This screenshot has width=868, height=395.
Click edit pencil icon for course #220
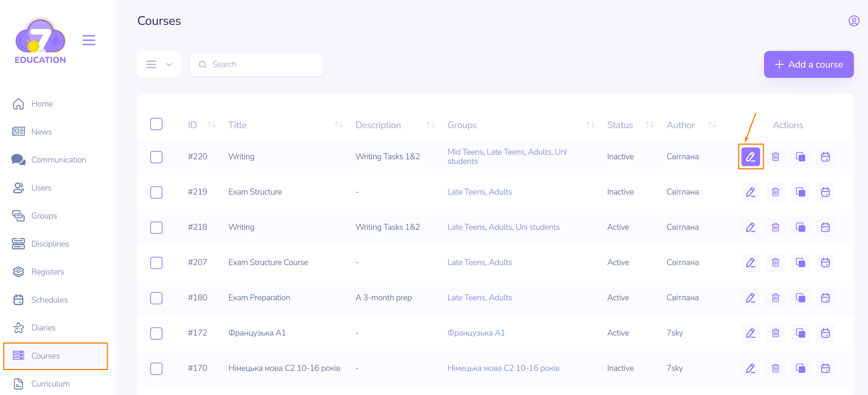tap(750, 156)
